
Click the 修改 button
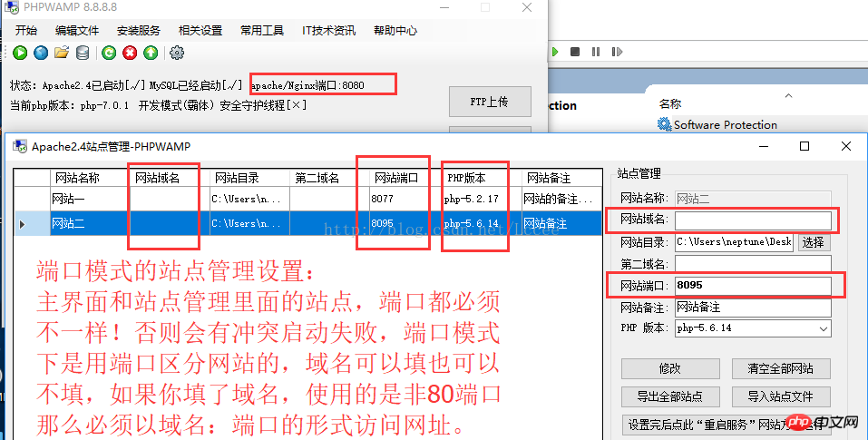click(x=670, y=368)
